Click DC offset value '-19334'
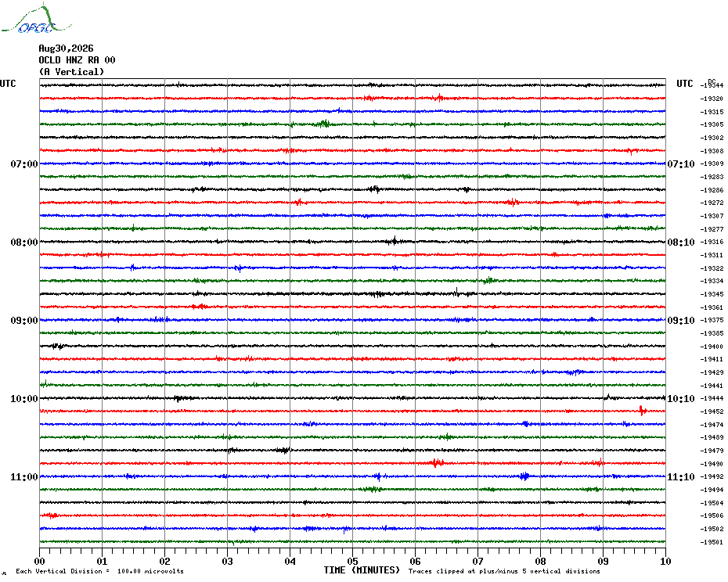The height and width of the screenshot is (582, 728). point(712,282)
